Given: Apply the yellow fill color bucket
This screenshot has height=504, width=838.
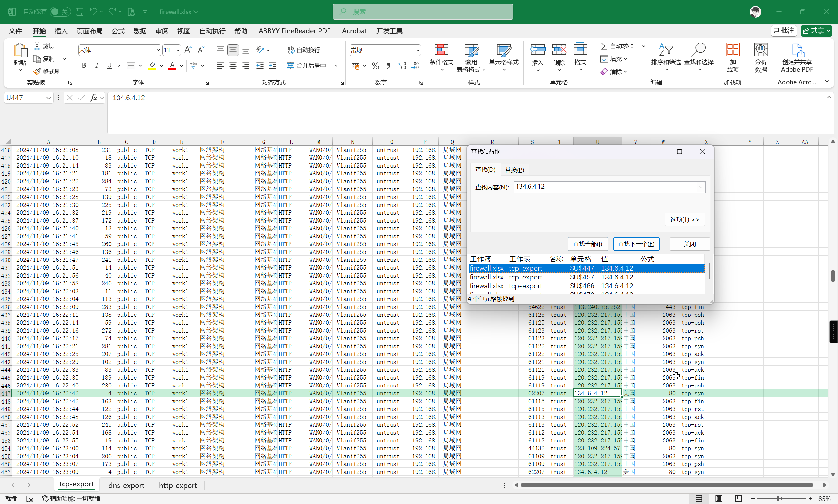Looking at the screenshot, I should [152, 65].
